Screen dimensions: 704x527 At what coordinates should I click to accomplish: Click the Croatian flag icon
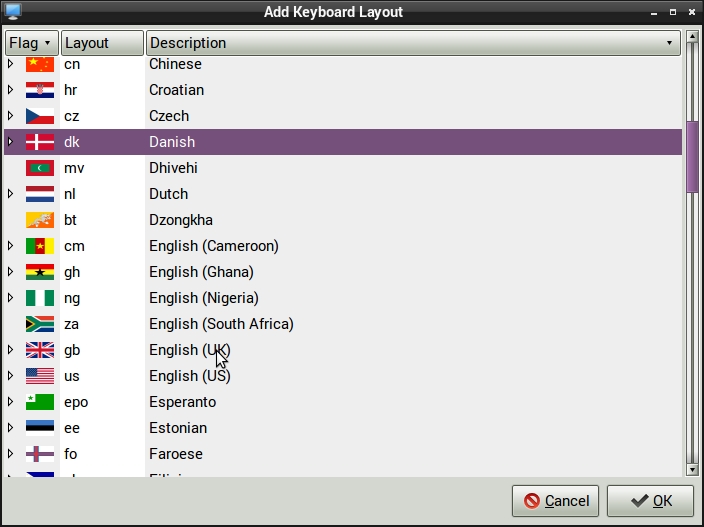(x=40, y=90)
